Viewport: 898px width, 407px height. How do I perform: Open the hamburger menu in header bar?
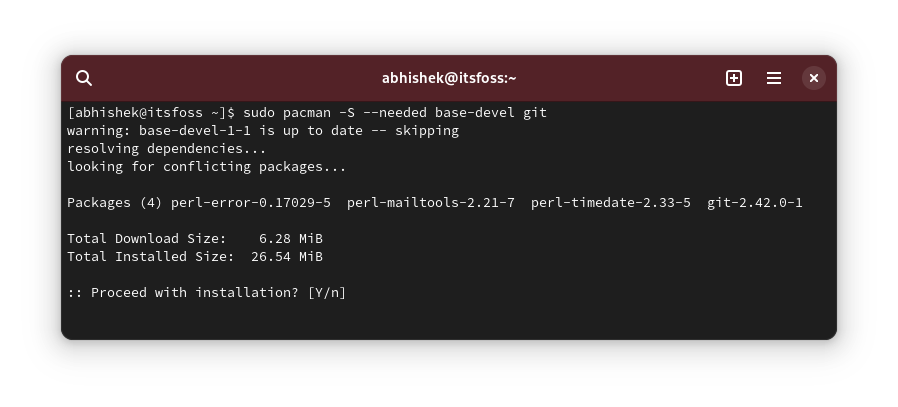coord(774,78)
